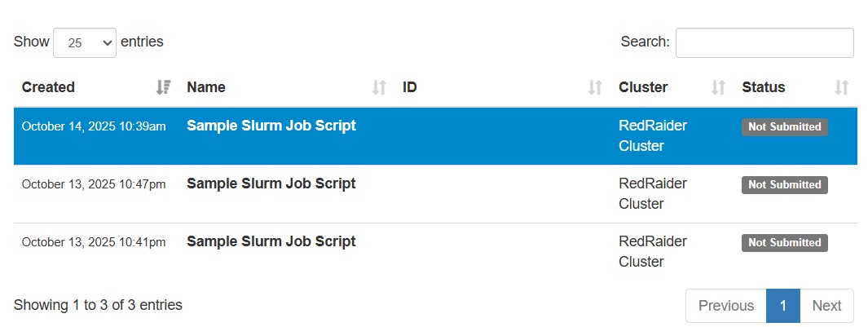Click the Name column sort arrows
This screenshot has height=327, width=868.
pyautogui.click(x=379, y=87)
